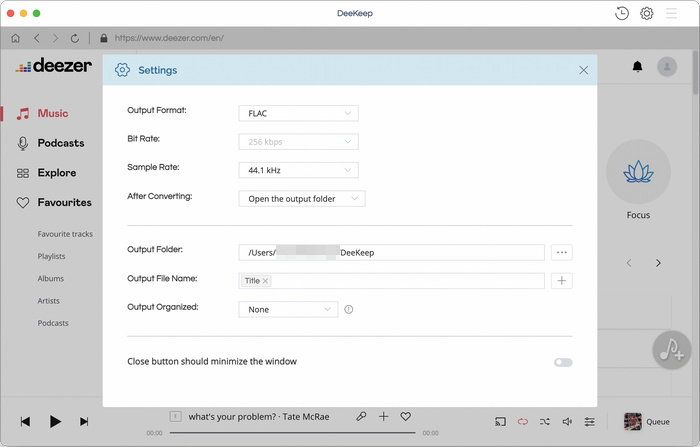
Task: Open Favourite tracks link
Action: 65,234
